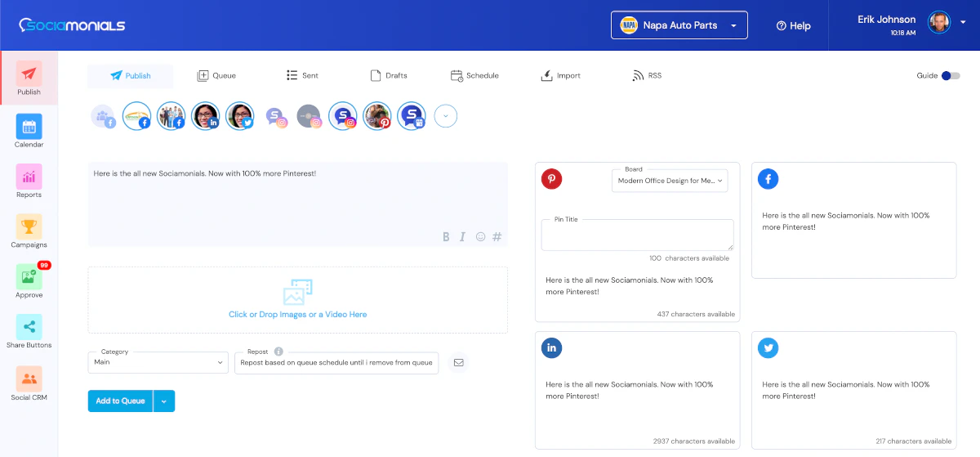980x457 pixels.
Task: Click the '217 characters available' text
Action: coord(912,441)
